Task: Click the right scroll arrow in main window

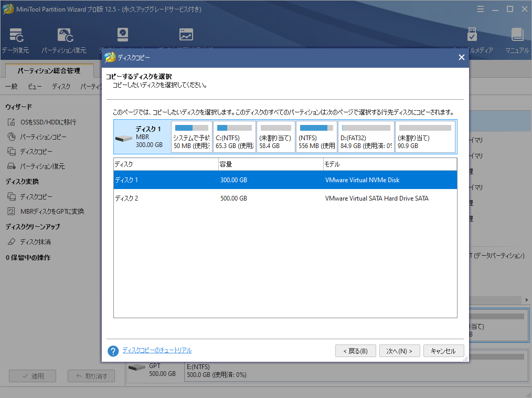Action: [x=527, y=300]
